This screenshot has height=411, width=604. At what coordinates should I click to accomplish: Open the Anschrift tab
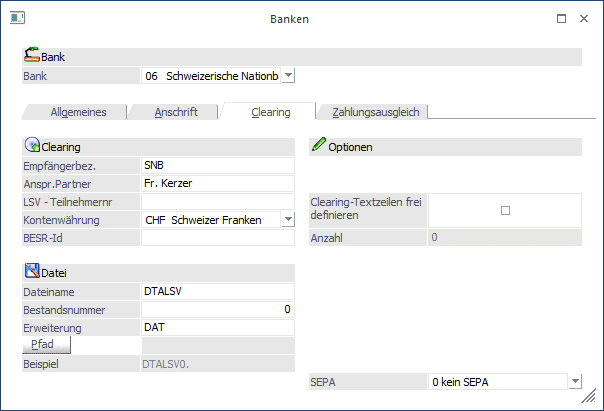(174, 112)
